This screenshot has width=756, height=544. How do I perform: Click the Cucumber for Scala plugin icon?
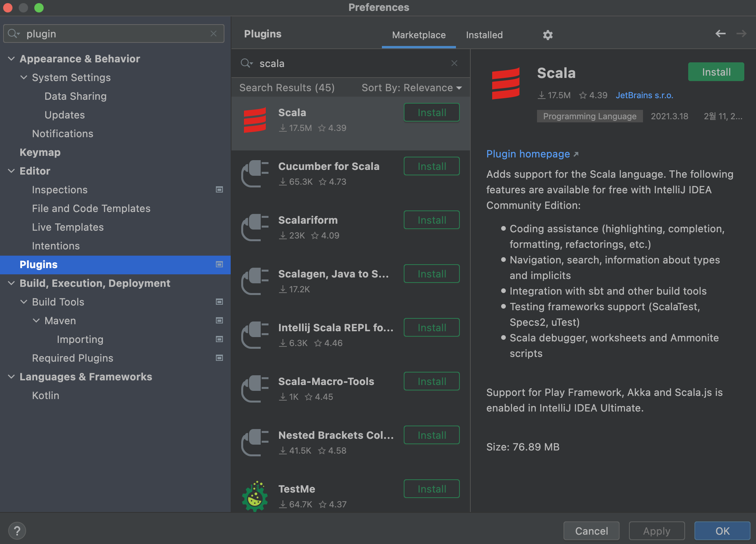[255, 174]
